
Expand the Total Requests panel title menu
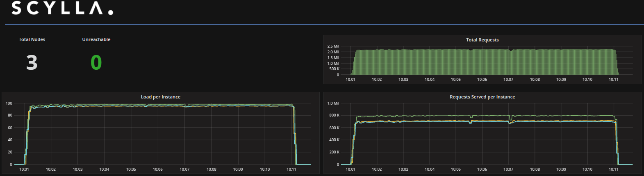click(482, 40)
